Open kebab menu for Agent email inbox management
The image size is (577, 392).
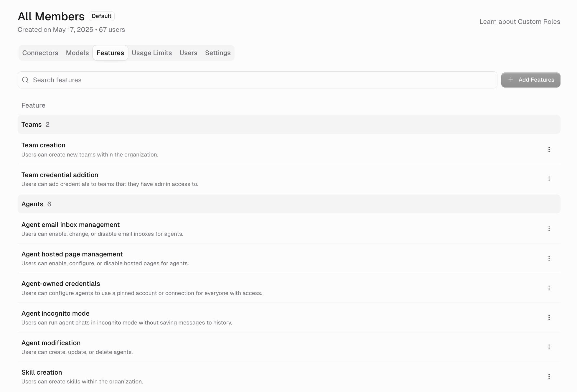click(x=549, y=229)
